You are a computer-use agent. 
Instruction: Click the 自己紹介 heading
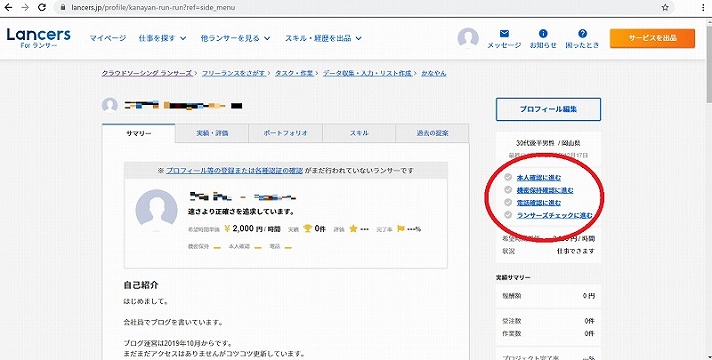[x=141, y=286]
